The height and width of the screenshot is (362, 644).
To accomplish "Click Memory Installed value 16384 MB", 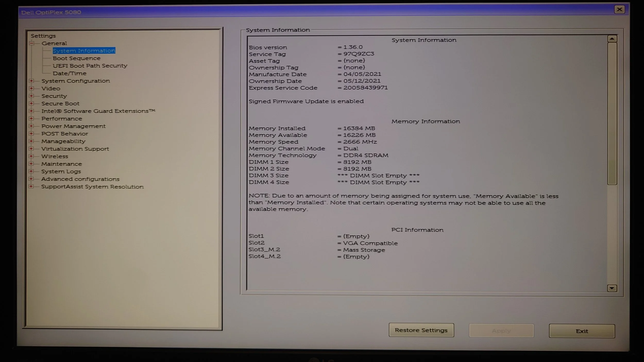I will tap(359, 128).
